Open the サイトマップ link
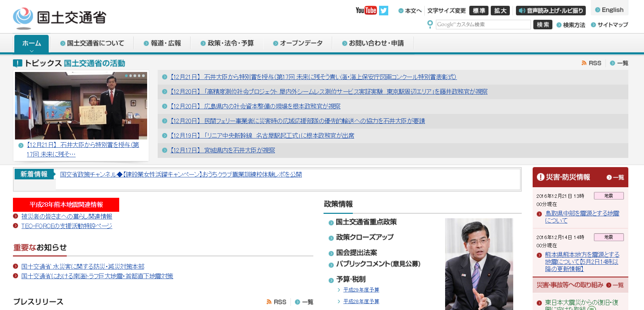Screen dimensions: 644x310 tap(610, 25)
